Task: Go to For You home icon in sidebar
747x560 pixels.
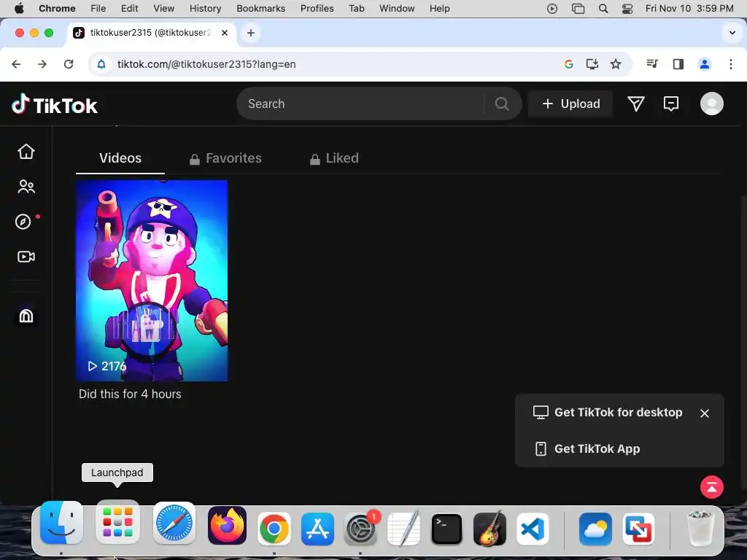Action: 26,152
